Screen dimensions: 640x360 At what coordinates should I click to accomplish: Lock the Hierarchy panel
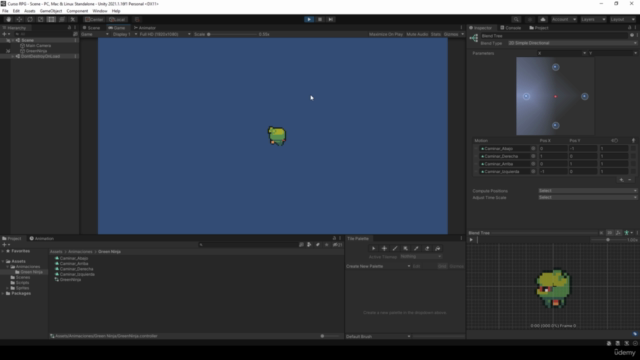[x=69, y=28]
